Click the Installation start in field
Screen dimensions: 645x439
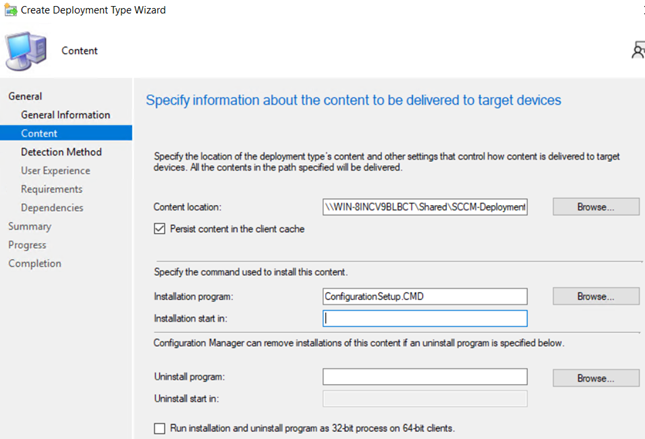tap(425, 319)
